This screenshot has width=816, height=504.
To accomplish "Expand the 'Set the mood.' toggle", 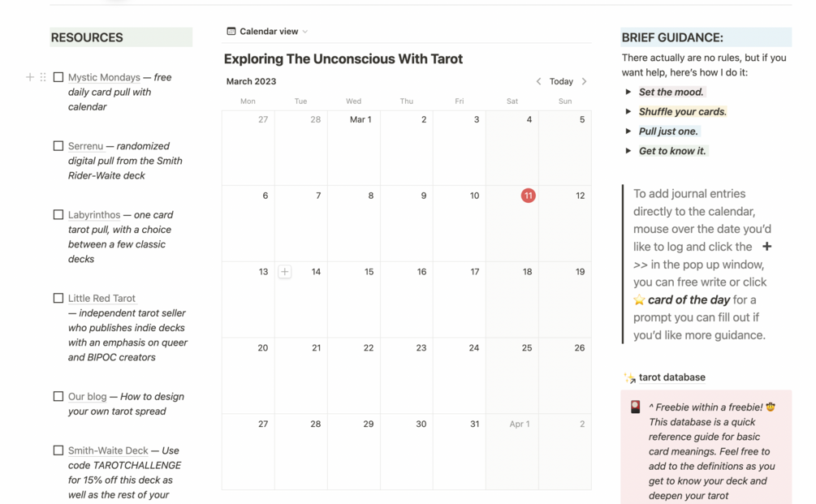I will click(628, 92).
